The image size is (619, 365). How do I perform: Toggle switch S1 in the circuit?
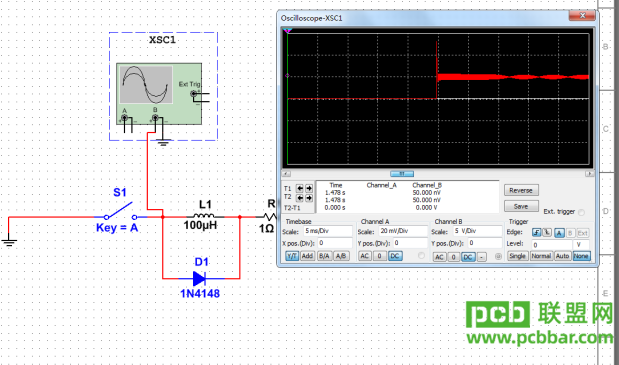(x=120, y=211)
